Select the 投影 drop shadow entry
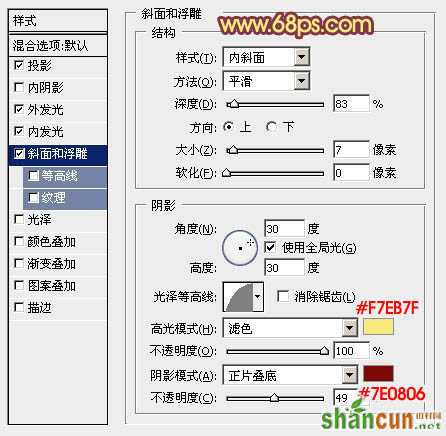Screen dimensions: 446x436 click(x=58, y=66)
